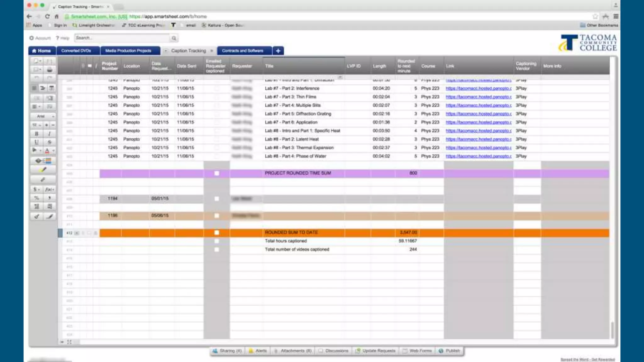
Task: Click the insert link chain icon
Action: tap(43, 180)
